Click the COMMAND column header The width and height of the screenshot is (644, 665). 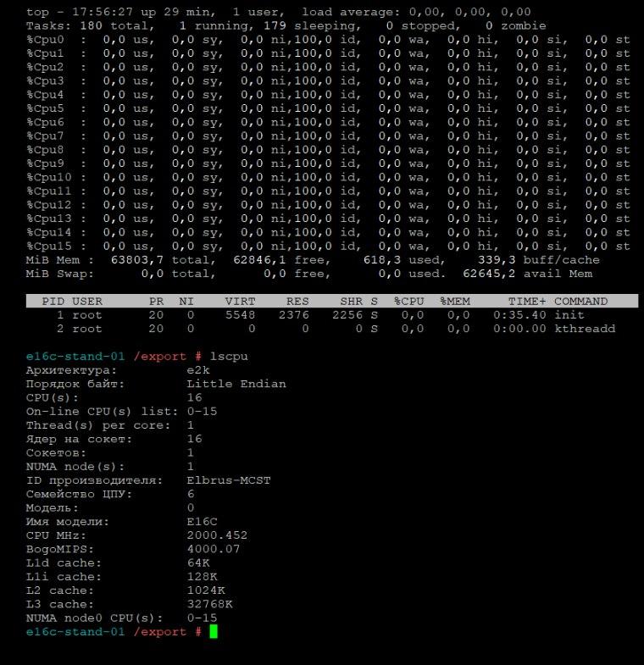tap(580, 302)
